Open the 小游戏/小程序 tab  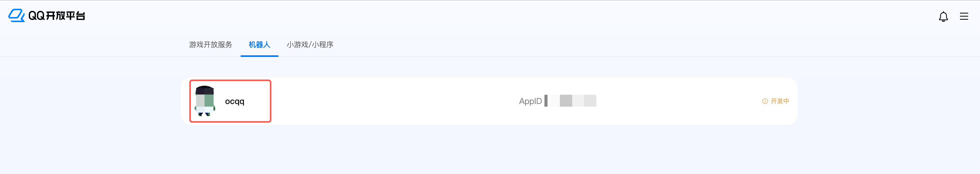pyautogui.click(x=310, y=45)
